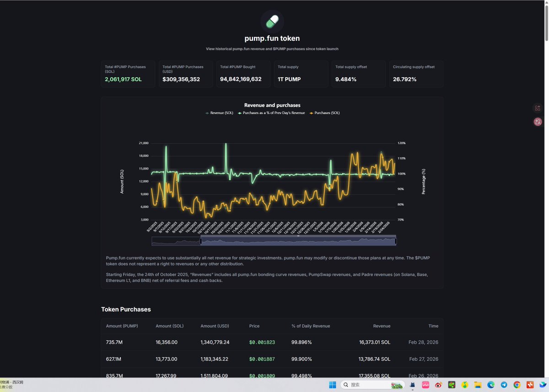
Task: Toggle the Revenue (SOL) legend series
Action: tap(219, 113)
